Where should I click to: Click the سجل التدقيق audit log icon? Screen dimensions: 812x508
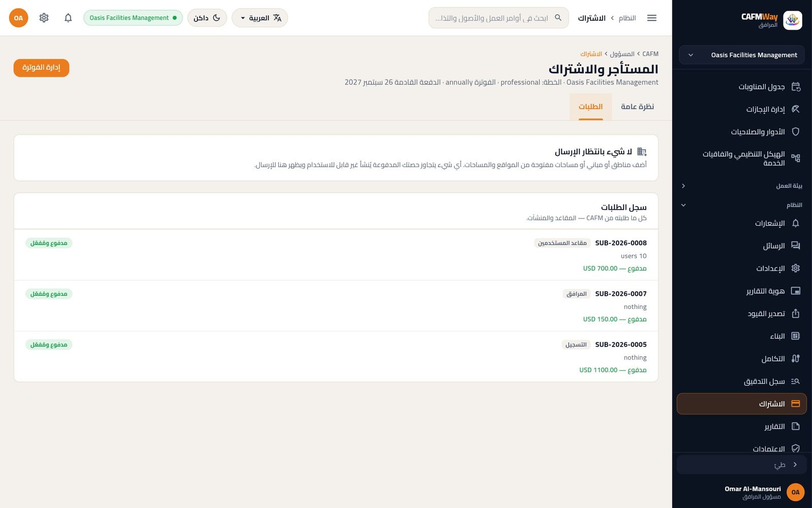click(x=795, y=381)
